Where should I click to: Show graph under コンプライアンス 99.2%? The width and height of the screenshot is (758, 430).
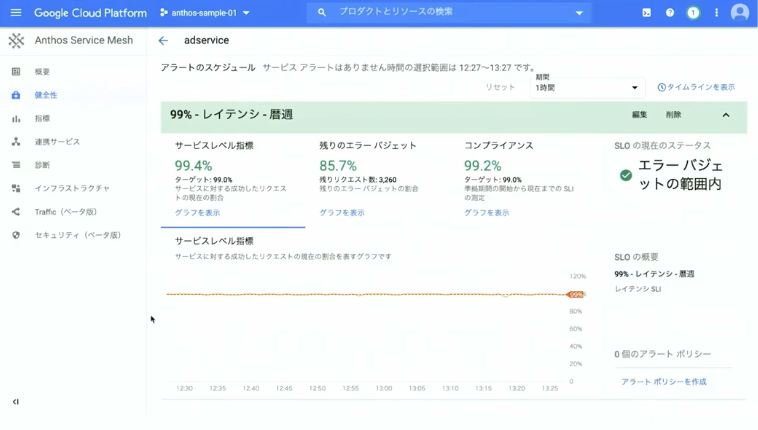(x=487, y=212)
